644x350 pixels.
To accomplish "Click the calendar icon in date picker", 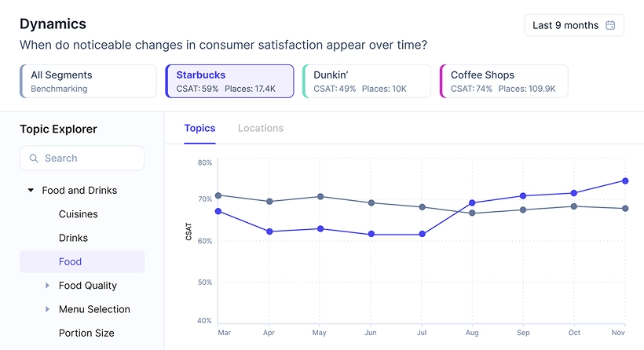I will 611,25.
